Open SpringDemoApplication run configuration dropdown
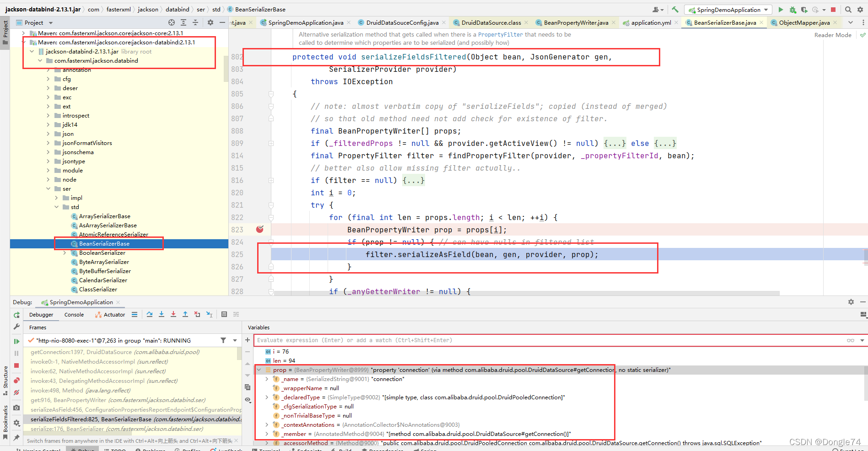Screen dimensions: 868x451 click(728, 10)
